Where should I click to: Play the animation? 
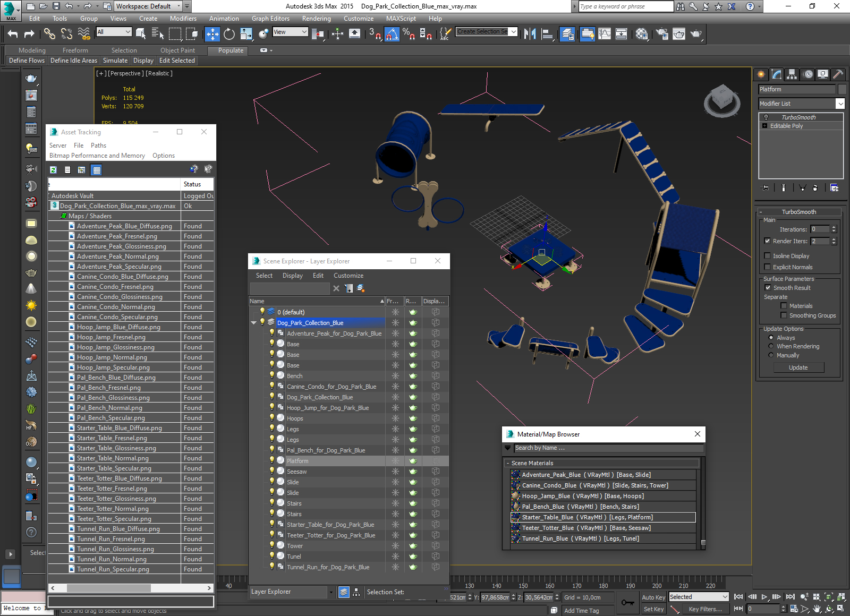tap(764, 597)
